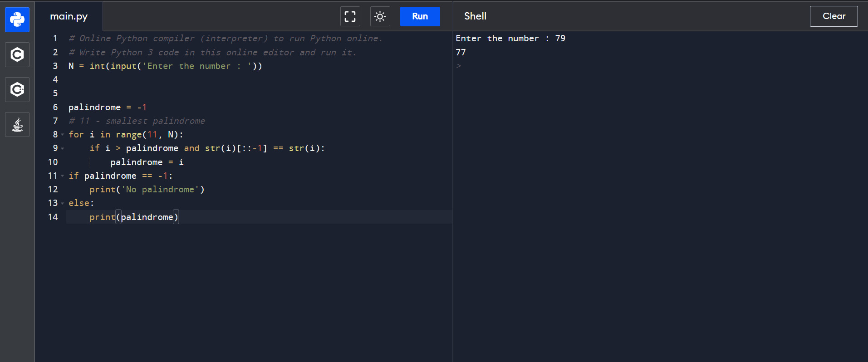Toggle light theme with the sun icon
The width and height of the screenshot is (868, 362).
[x=380, y=17]
